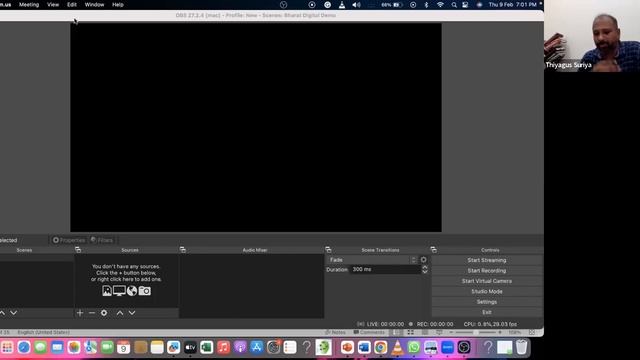Move source down in Sources toolbar
The image size is (640, 360).
click(x=132, y=313)
